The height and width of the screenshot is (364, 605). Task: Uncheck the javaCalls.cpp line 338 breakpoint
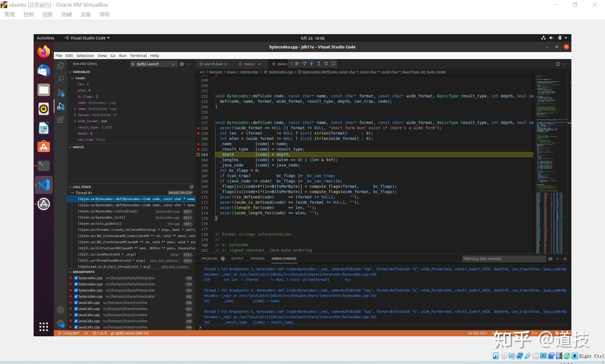tap(76, 302)
